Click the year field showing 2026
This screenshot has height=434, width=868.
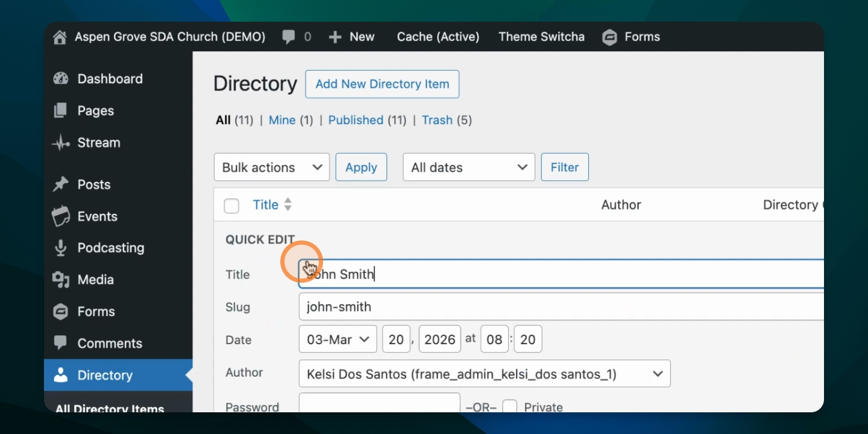tap(440, 339)
